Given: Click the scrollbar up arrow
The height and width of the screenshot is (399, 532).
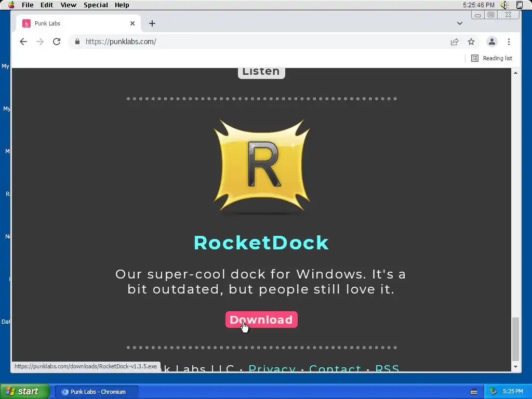Looking at the screenshot, I should click(516, 73).
